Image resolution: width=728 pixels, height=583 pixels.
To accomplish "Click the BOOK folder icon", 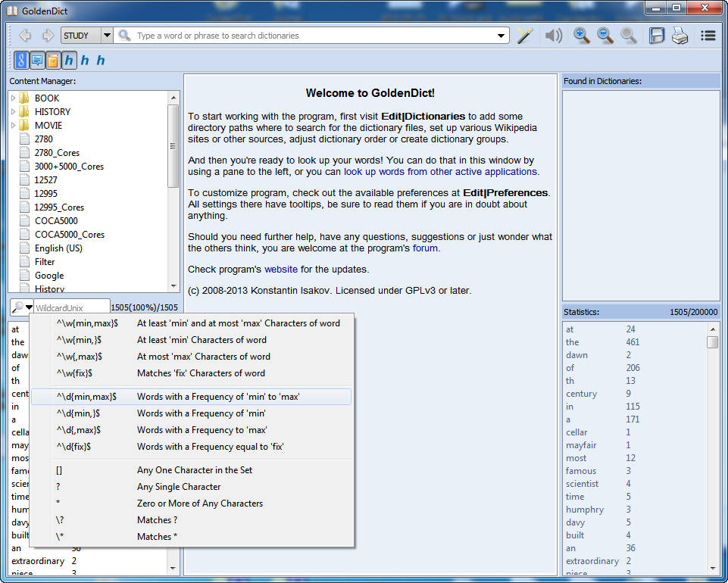I will pos(24,98).
